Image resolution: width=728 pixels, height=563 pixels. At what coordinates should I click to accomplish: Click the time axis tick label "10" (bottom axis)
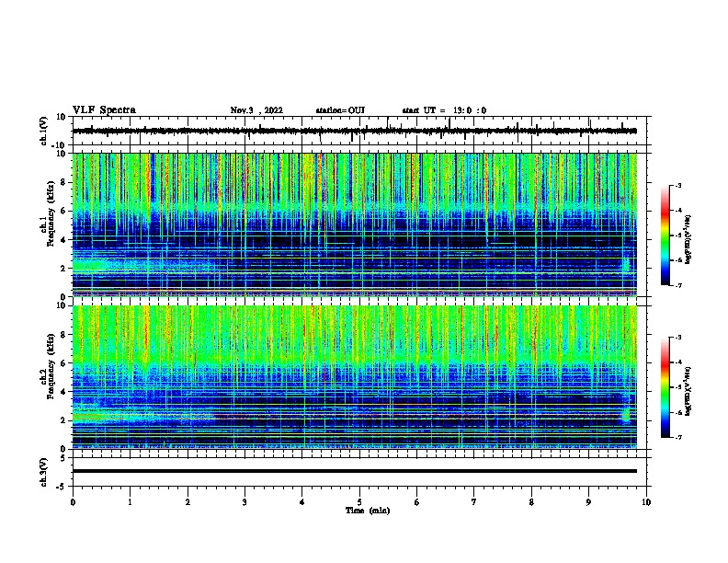[646, 502]
